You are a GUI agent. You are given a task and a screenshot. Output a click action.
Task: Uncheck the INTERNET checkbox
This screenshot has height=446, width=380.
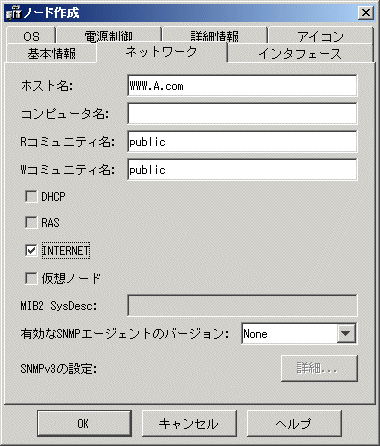(x=31, y=250)
